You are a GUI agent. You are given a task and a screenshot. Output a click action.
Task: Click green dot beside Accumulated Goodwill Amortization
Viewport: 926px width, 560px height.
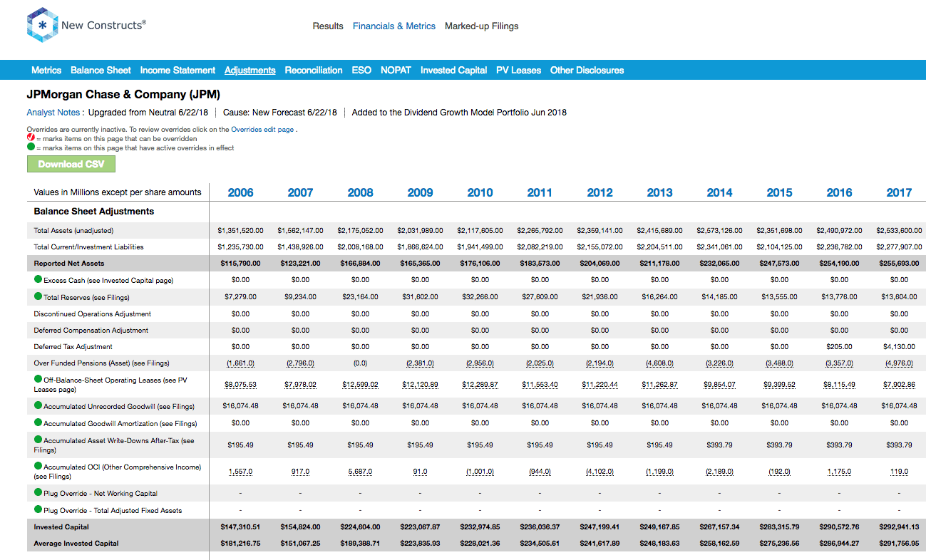tap(38, 422)
